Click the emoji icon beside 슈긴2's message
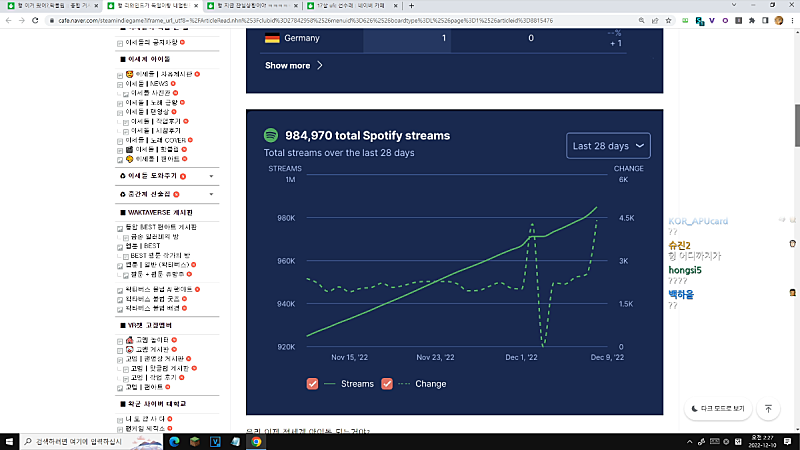Image resolution: width=800 pixels, height=450 pixels. [792, 244]
